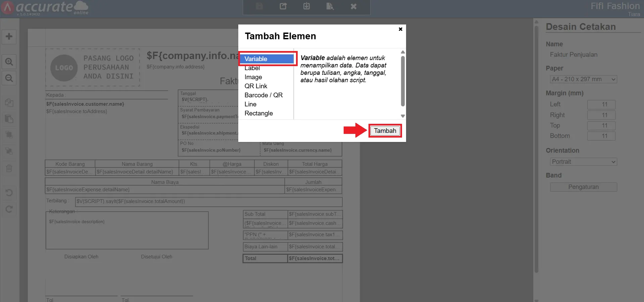The width and height of the screenshot is (644, 302).
Task: Preview the print design
Action: pos(330,6)
